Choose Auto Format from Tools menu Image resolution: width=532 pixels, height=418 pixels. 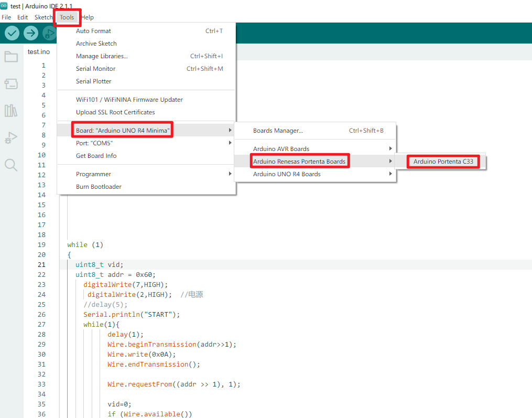point(146,31)
